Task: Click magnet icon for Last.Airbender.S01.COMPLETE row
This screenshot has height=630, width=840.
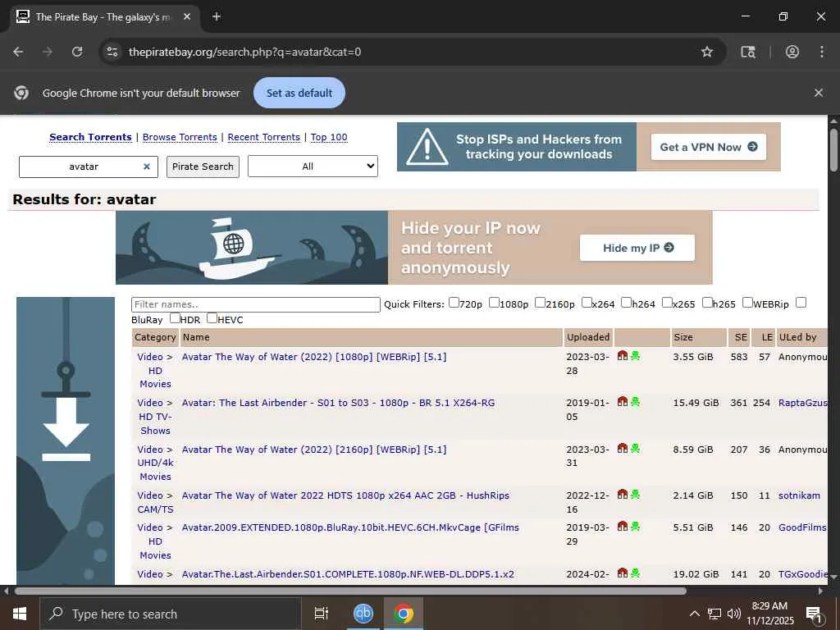Action: click(623, 573)
